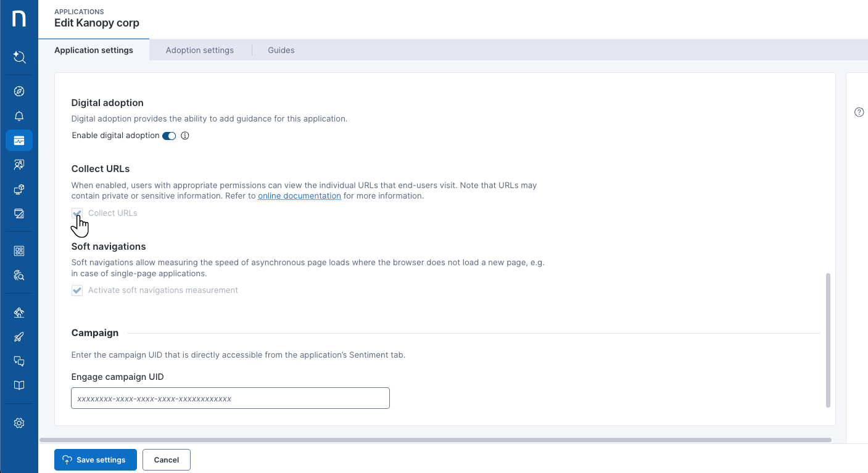Image resolution: width=868 pixels, height=473 pixels.
Task: Disable the Enable digital adoption toggle
Action: click(168, 135)
